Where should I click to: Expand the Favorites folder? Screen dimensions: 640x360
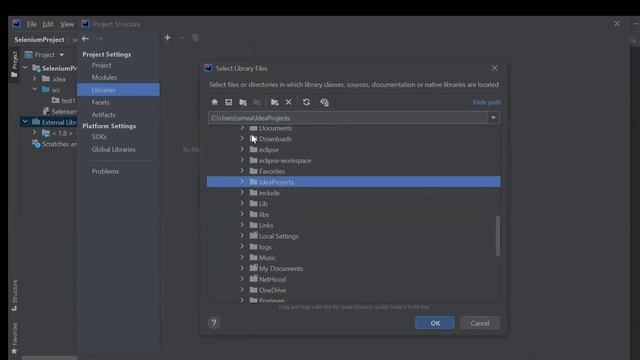(x=242, y=171)
